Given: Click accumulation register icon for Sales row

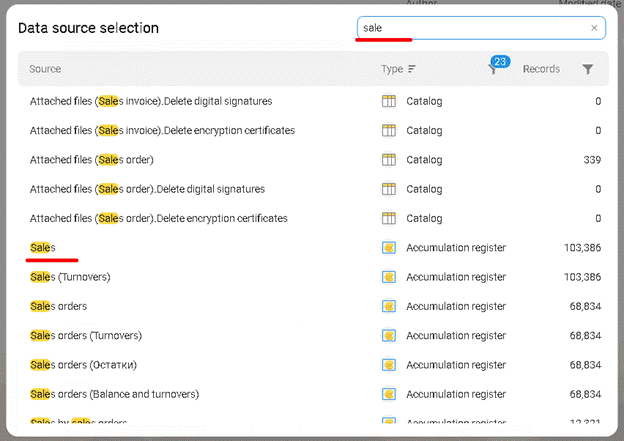Looking at the screenshot, I should tap(390, 248).
